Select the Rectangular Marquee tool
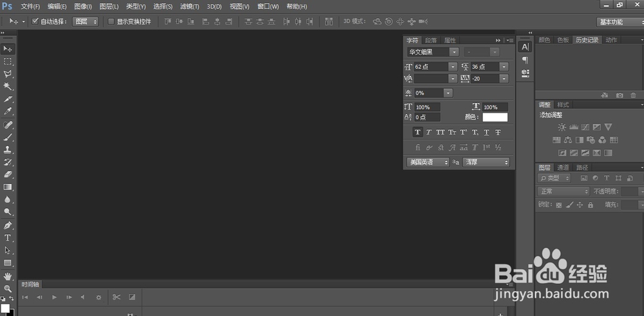Image resolution: width=644 pixels, height=316 pixels. (7, 62)
